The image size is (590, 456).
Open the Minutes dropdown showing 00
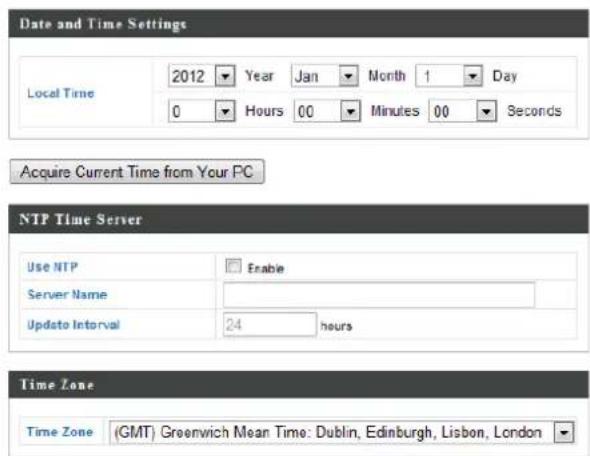(x=327, y=111)
